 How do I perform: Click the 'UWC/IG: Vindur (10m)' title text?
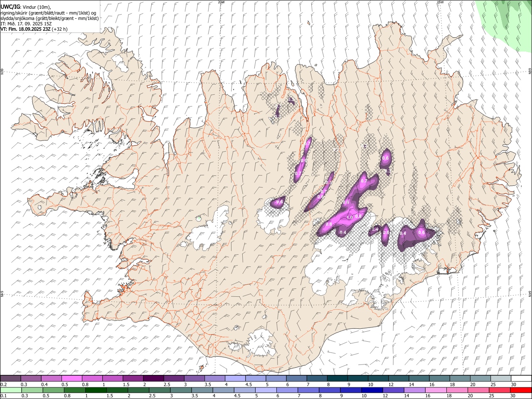pos(25,7)
